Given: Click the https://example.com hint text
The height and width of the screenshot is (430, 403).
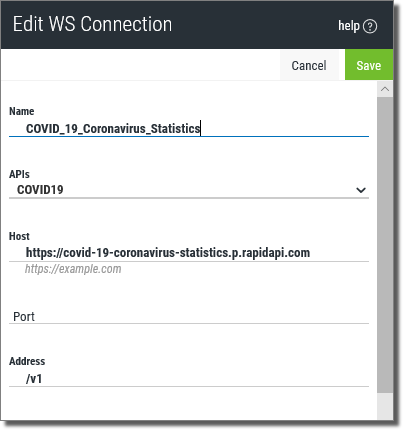Looking at the screenshot, I should (x=73, y=269).
